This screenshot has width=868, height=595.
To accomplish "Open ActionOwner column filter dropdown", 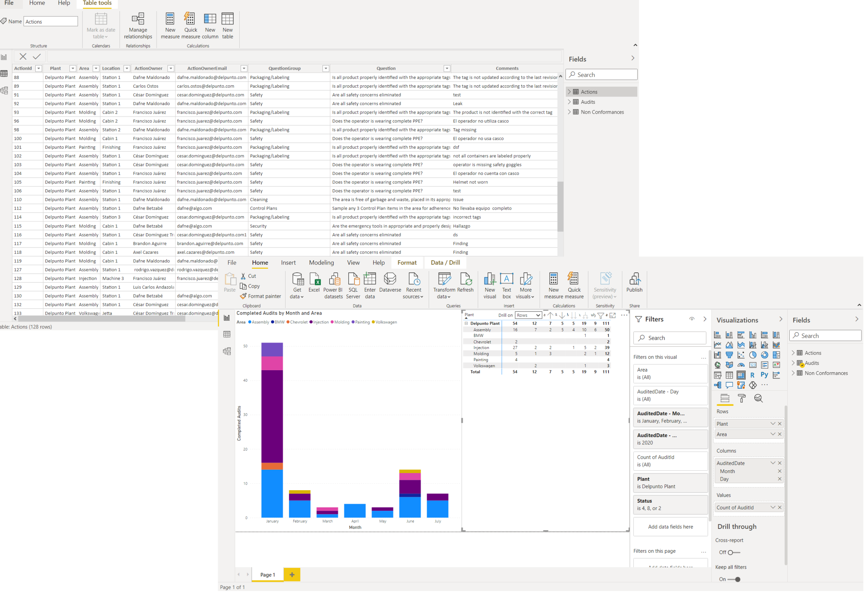I will 171,69.
